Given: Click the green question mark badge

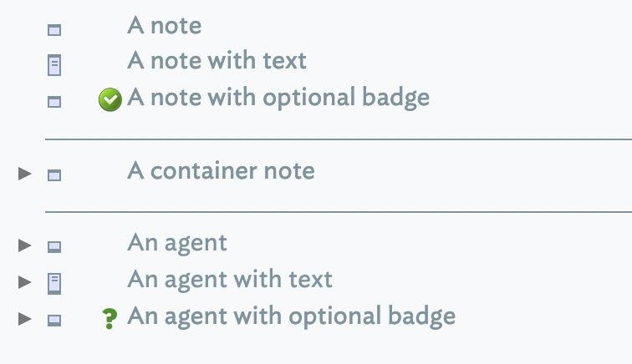Looking at the screenshot, I should click(110, 319).
